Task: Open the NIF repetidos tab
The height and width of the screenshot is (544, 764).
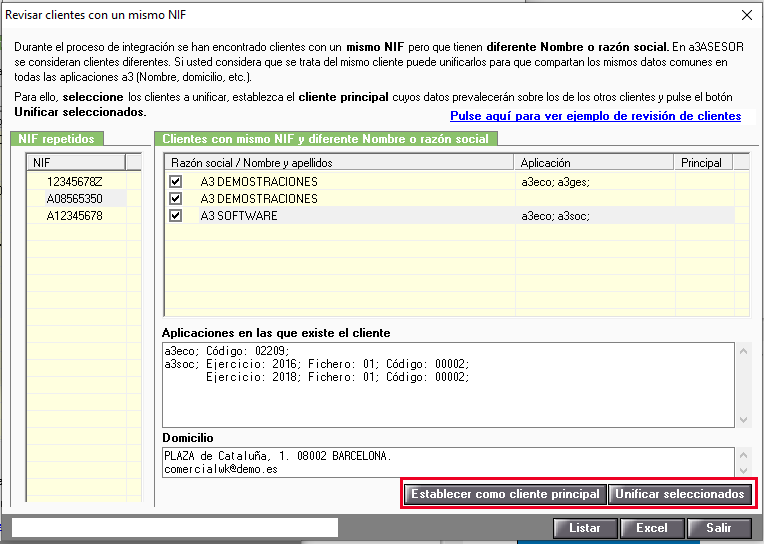Action: pos(57,138)
